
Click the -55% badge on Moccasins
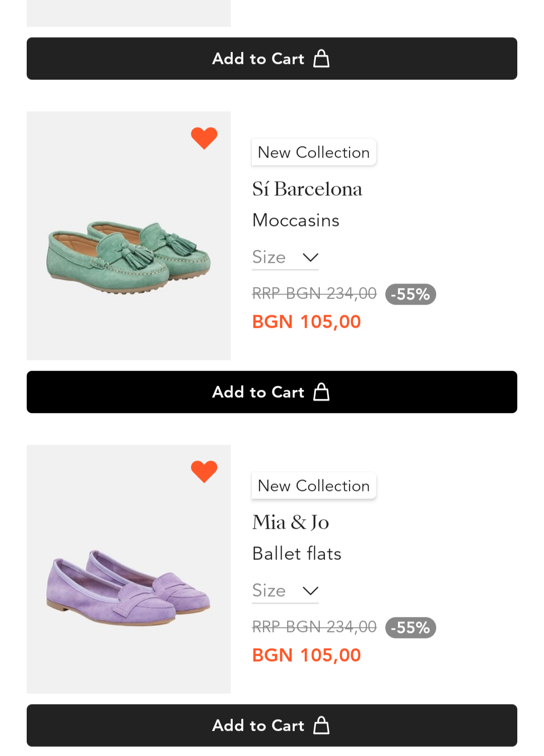point(411,294)
